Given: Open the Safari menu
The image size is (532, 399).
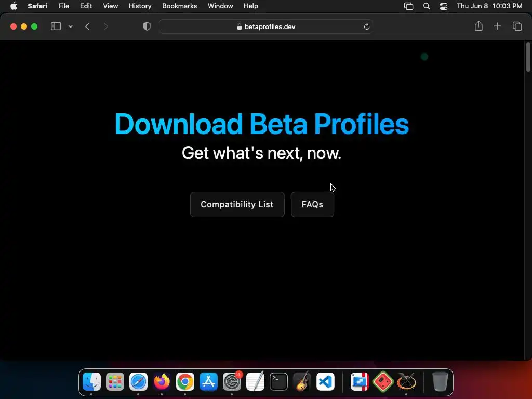Looking at the screenshot, I should click(x=37, y=6).
